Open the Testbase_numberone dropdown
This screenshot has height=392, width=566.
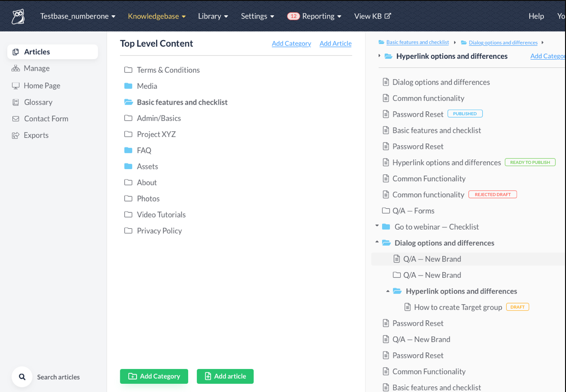pos(77,16)
